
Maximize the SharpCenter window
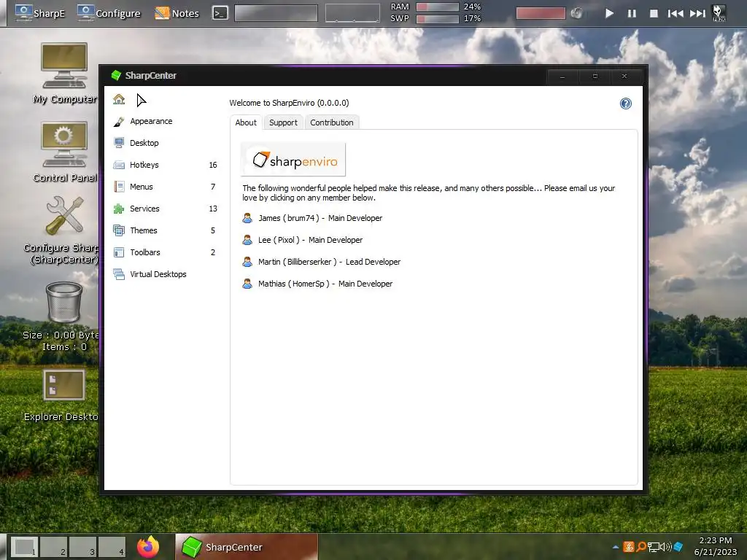point(595,76)
